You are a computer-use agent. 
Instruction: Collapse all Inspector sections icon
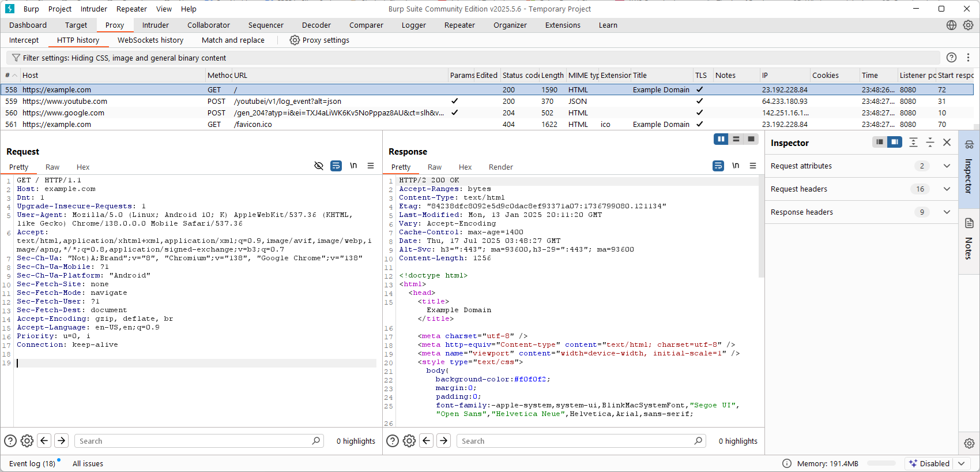(x=930, y=142)
